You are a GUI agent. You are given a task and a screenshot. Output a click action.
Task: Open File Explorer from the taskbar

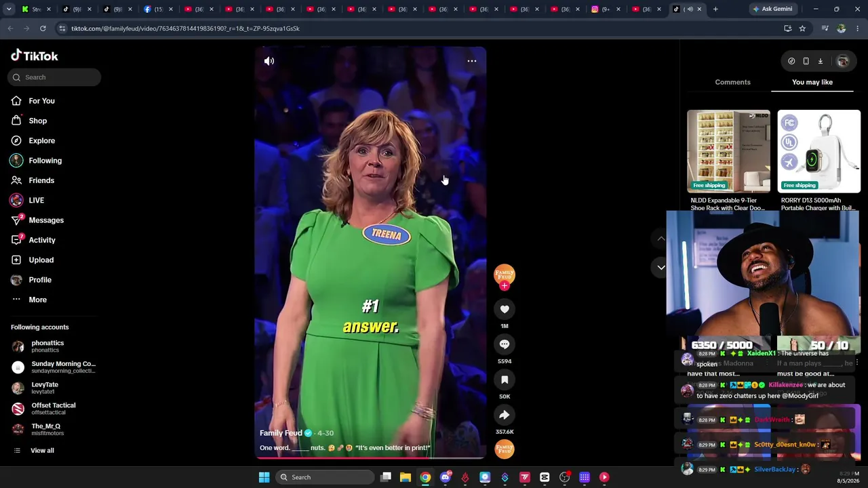point(406,477)
